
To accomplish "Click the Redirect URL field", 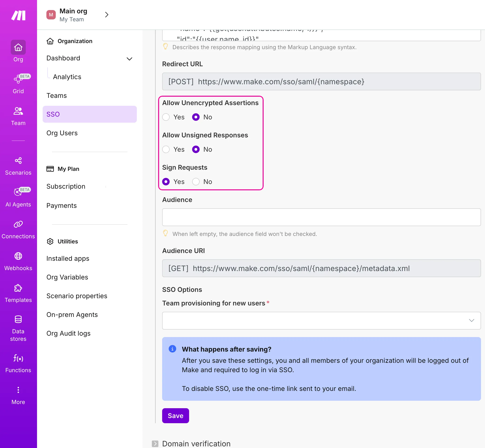I will coord(321,81).
